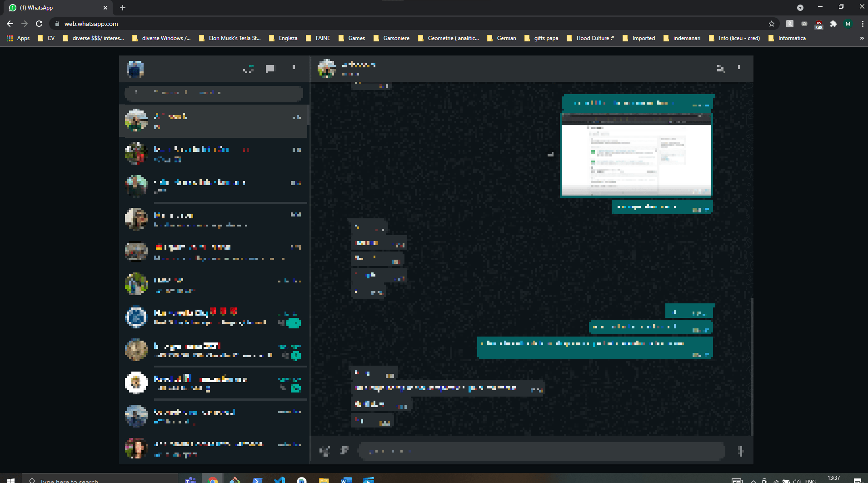Open the emoji picker
The image size is (868, 483).
[x=324, y=451]
